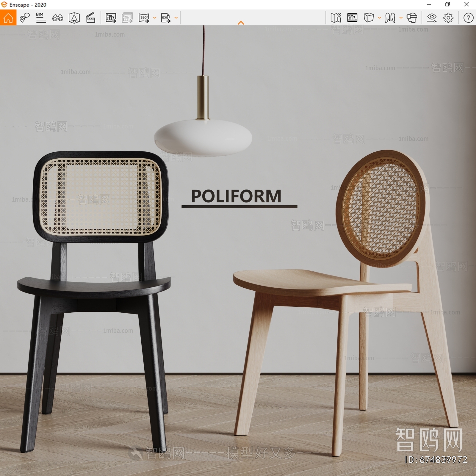Viewport: 476px width, 476px height.
Task: Restore down the Enscape window
Action: [x=447, y=4]
